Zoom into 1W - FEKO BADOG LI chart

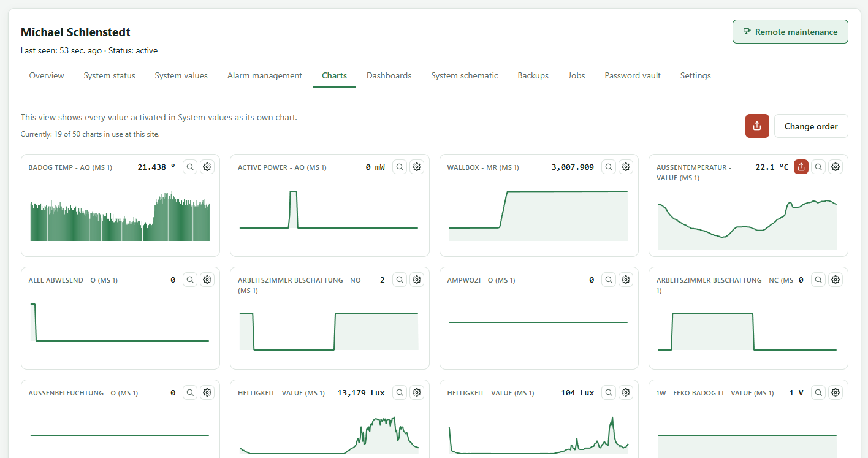(x=818, y=392)
